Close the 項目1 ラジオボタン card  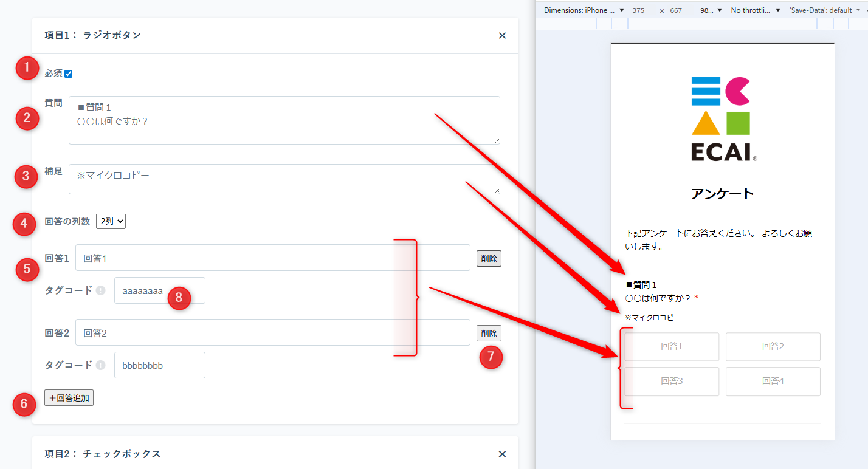(502, 36)
